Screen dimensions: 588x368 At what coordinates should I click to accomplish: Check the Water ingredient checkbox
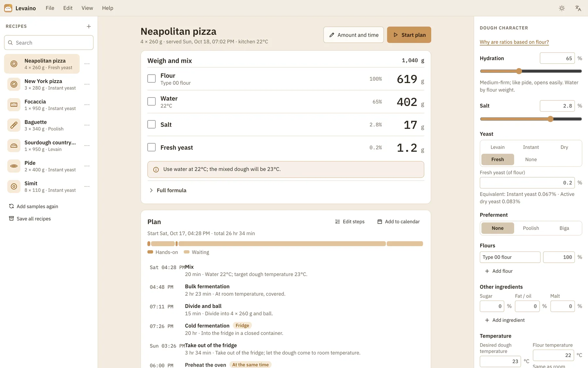coord(152,101)
